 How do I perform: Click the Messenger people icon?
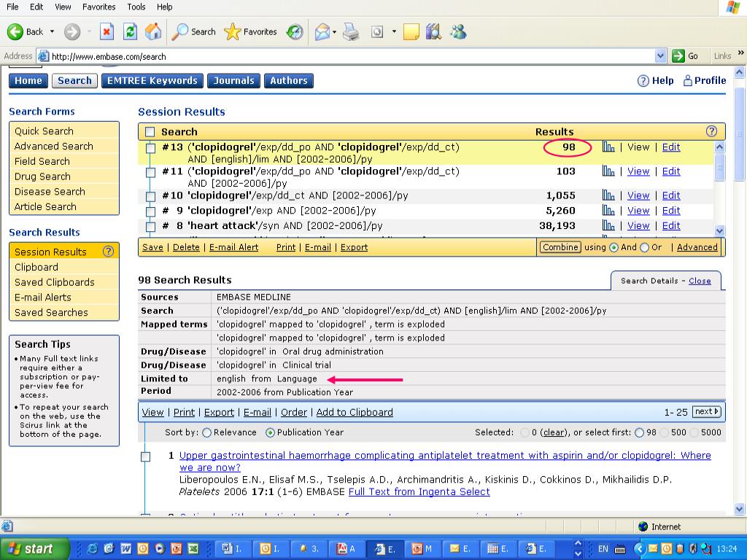[458, 32]
